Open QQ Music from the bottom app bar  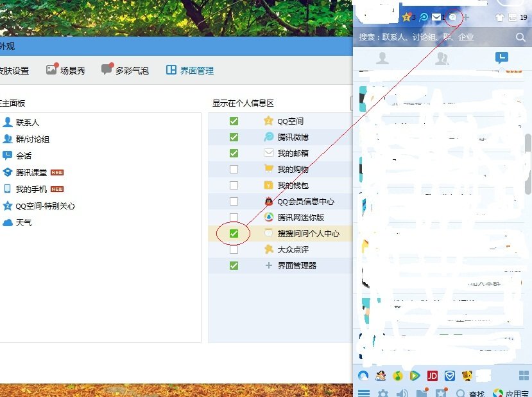[398, 375]
